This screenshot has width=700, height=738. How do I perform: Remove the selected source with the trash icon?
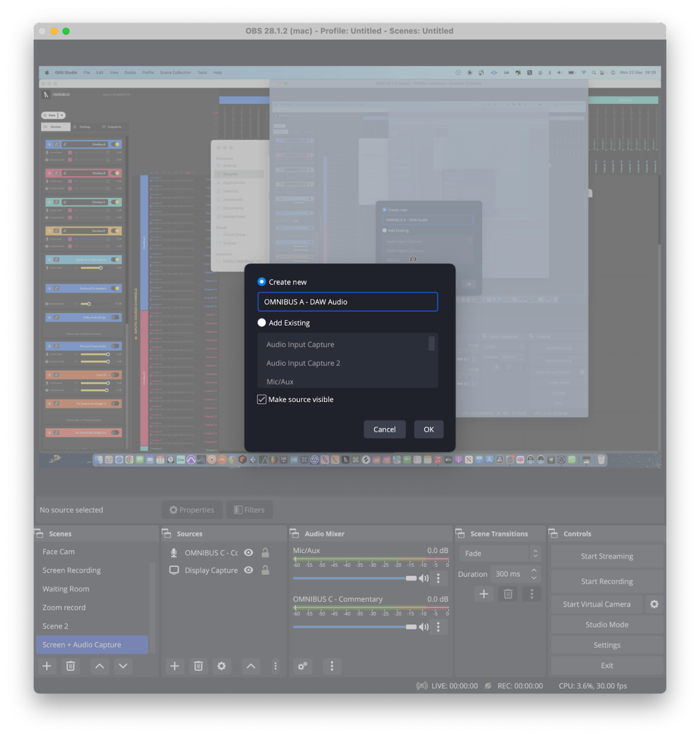(198, 666)
